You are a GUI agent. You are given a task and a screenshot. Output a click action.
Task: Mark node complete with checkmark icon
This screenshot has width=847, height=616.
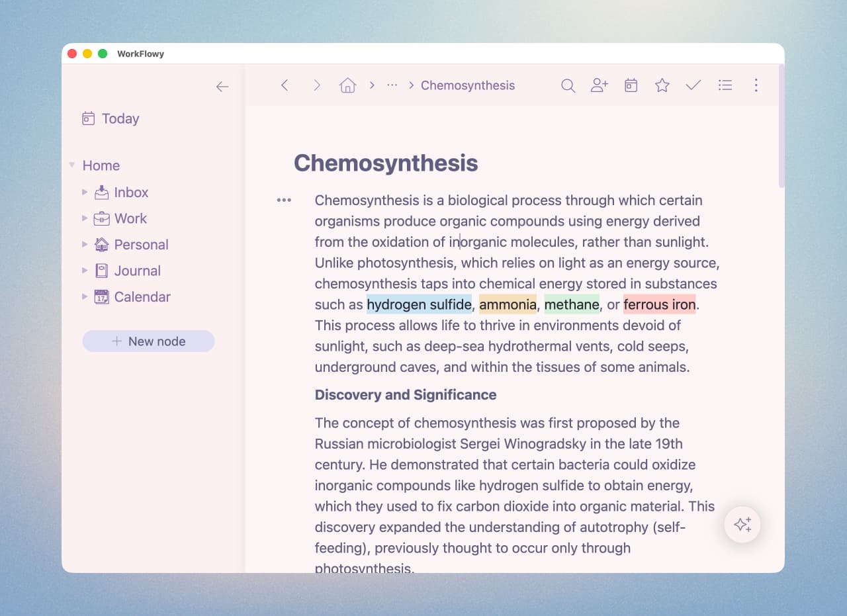tap(693, 85)
